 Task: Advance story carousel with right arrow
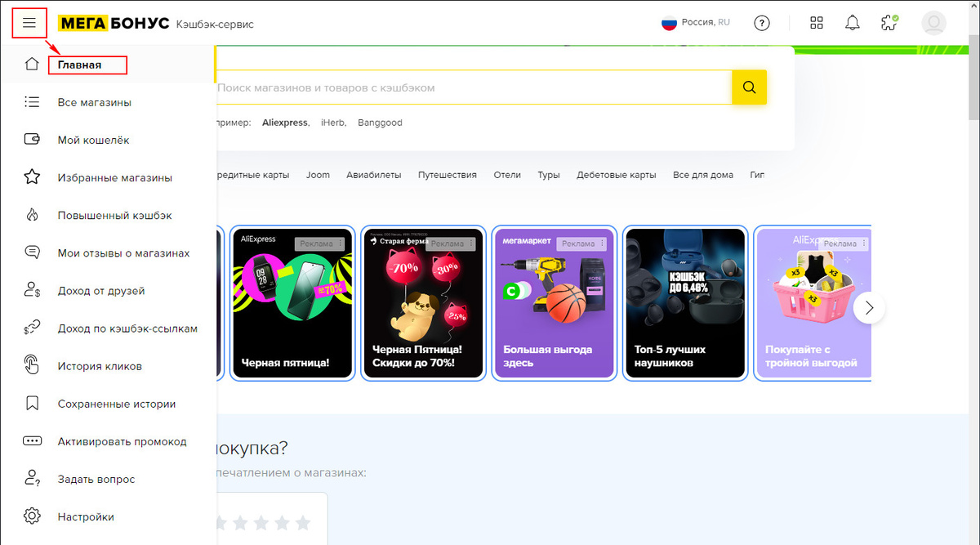[x=869, y=308]
